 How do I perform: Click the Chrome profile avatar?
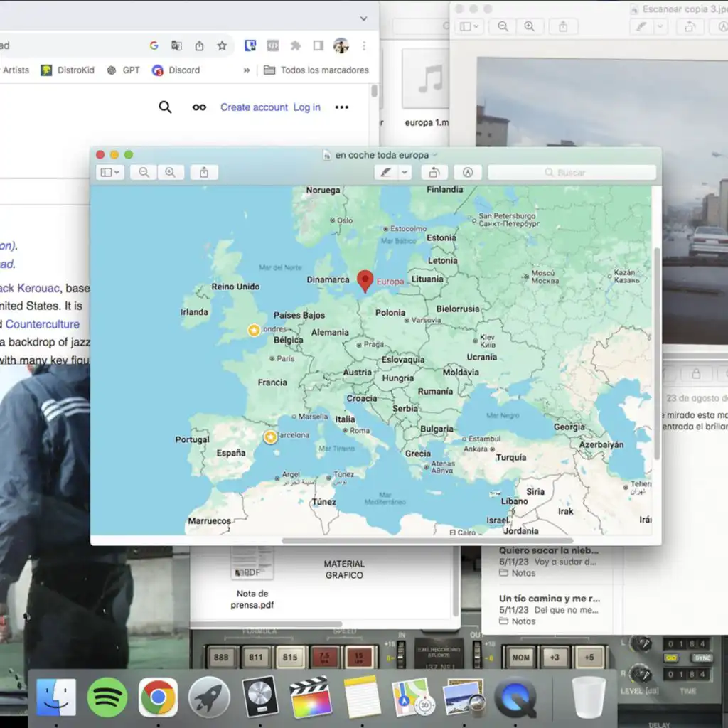click(x=341, y=45)
